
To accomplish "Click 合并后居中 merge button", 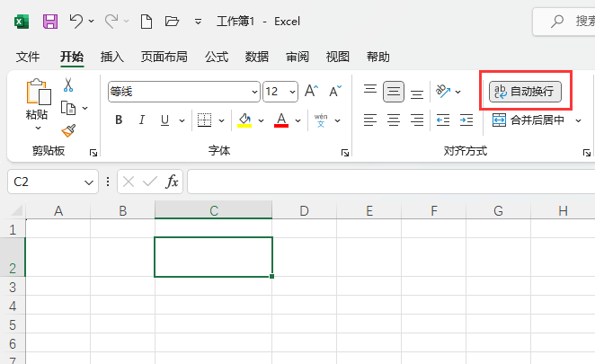I will pos(528,120).
